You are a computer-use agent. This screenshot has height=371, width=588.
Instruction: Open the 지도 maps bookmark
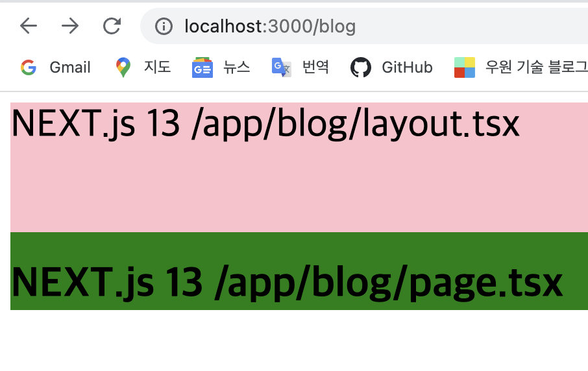pos(143,67)
